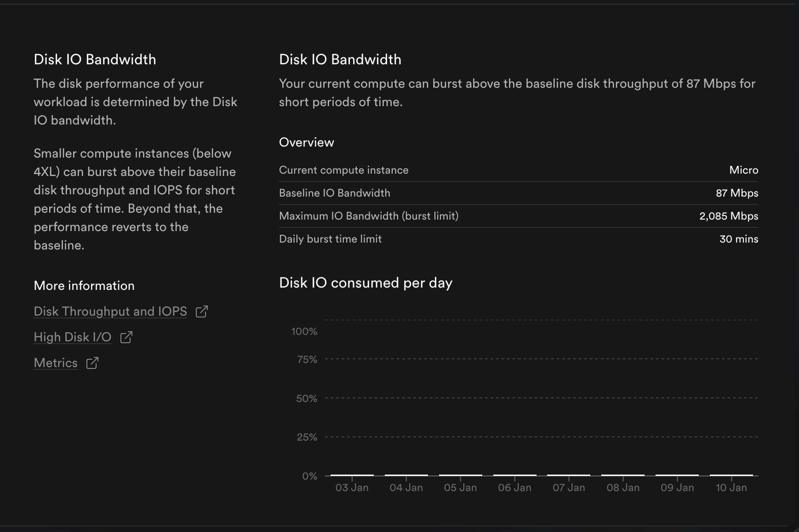Click external-link icon beside Disk Throughput and IOPS
The width and height of the screenshot is (799, 532).
click(202, 311)
